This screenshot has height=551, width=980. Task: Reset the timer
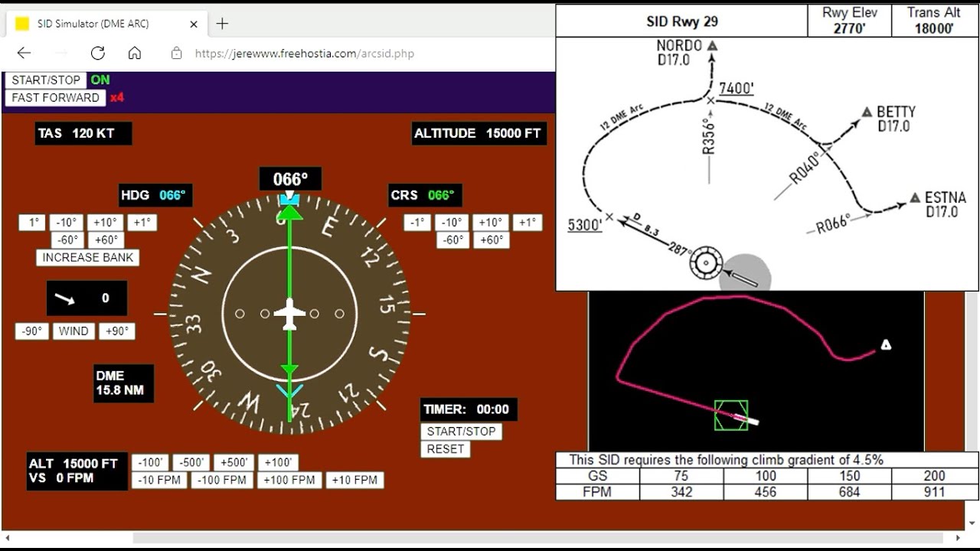coord(446,449)
